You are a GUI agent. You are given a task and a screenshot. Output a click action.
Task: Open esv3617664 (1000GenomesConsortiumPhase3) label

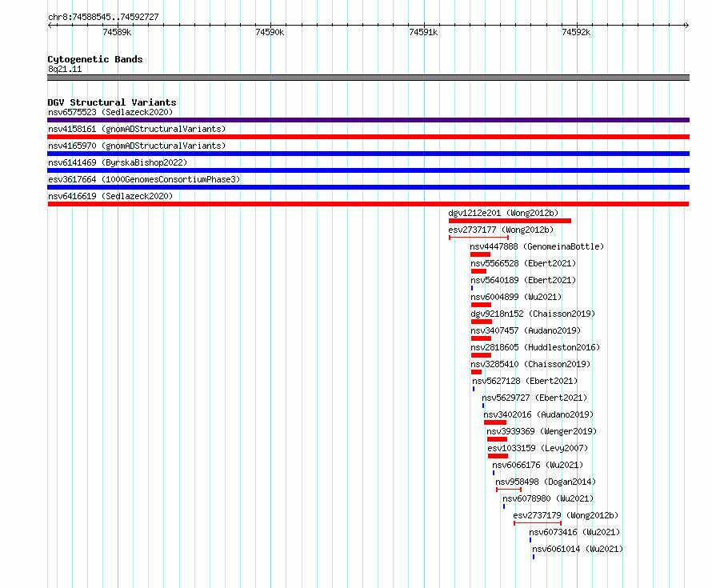144,179
